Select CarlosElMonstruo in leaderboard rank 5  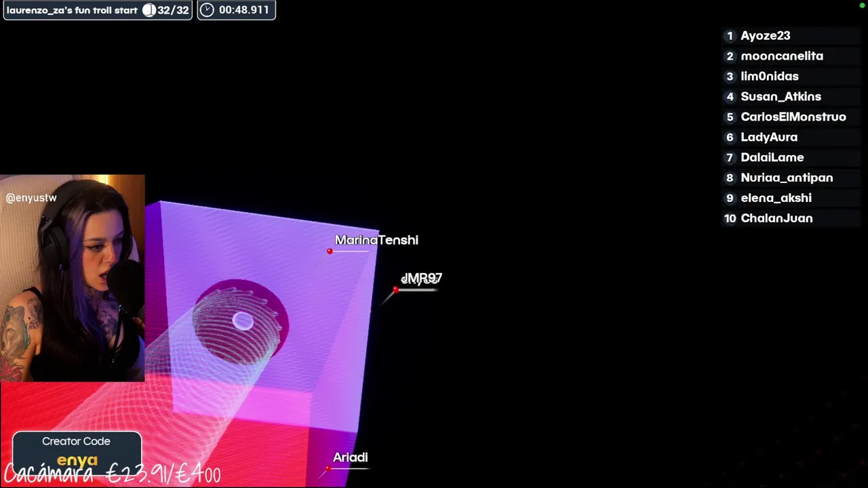click(791, 117)
